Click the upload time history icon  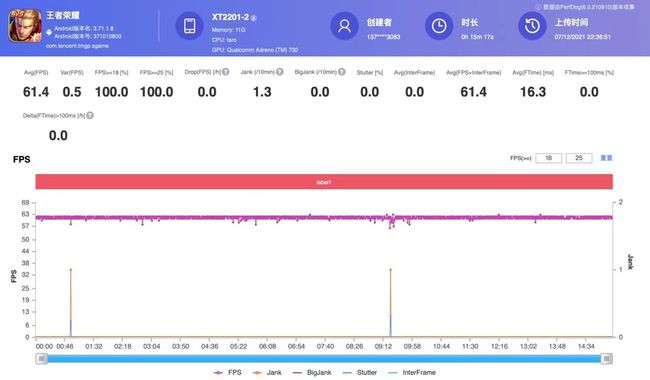click(532, 26)
